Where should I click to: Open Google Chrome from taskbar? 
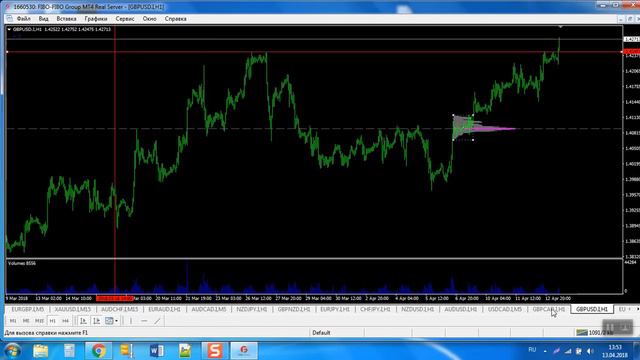[x=98, y=351]
